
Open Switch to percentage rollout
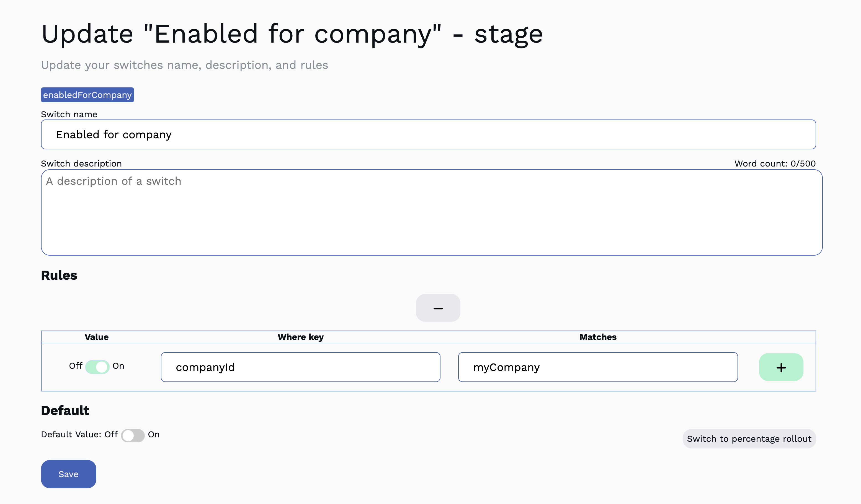click(x=749, y=438)
